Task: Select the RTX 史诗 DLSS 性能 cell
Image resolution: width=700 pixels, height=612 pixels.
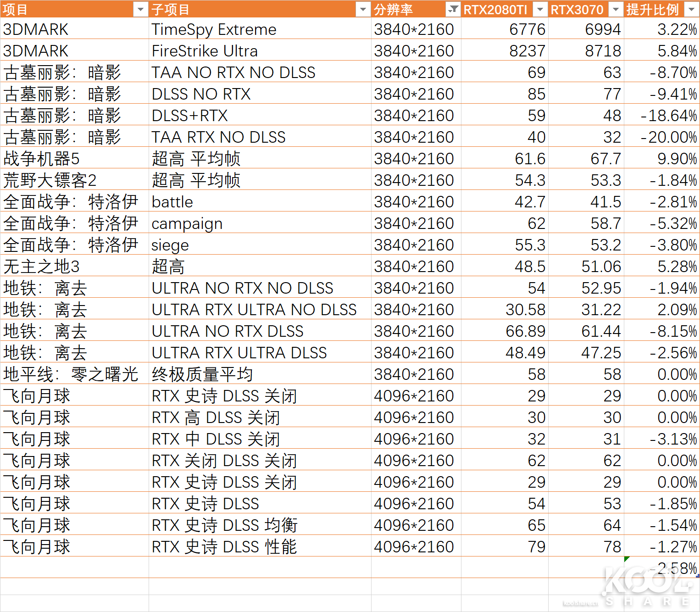Action: (x=260, y=546)
